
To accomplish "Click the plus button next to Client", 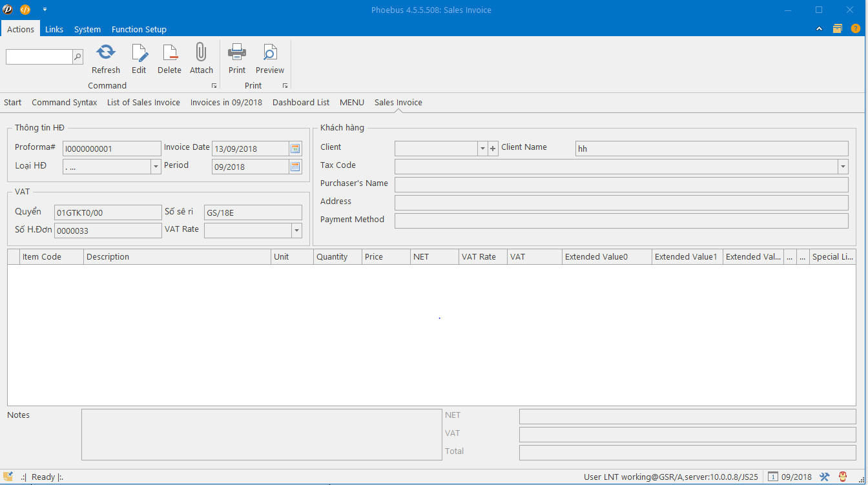I will [x=493, y=149].
